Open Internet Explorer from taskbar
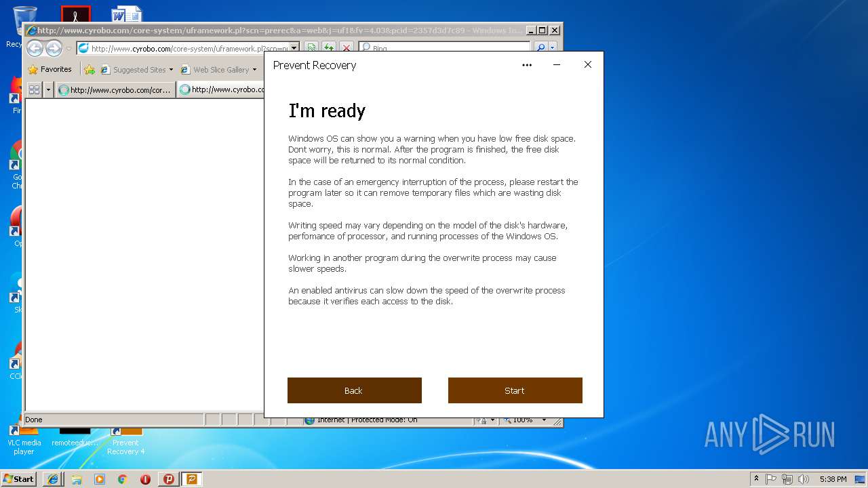This screenshot has width=868, height=488. pyautogui.click(x=53, y=479)
